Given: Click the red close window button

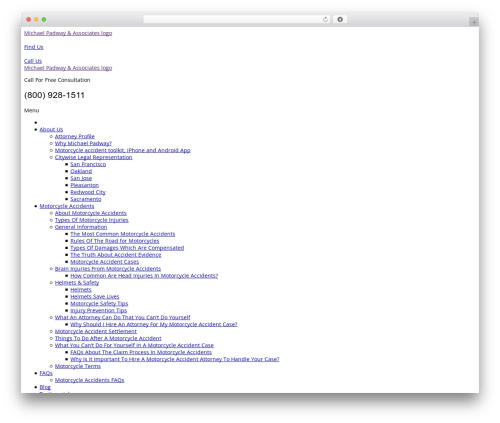Looking at the screenshot, I should tap(29, 20).
